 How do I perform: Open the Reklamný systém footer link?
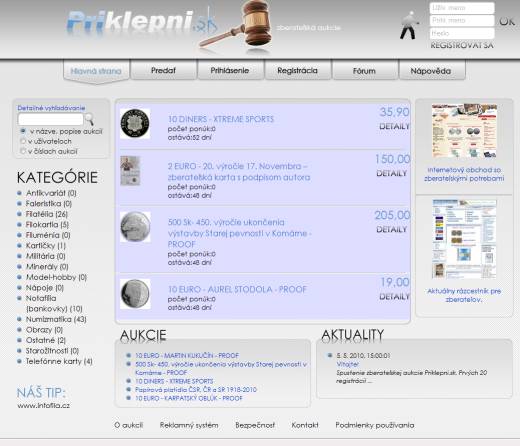coord(189,425)
